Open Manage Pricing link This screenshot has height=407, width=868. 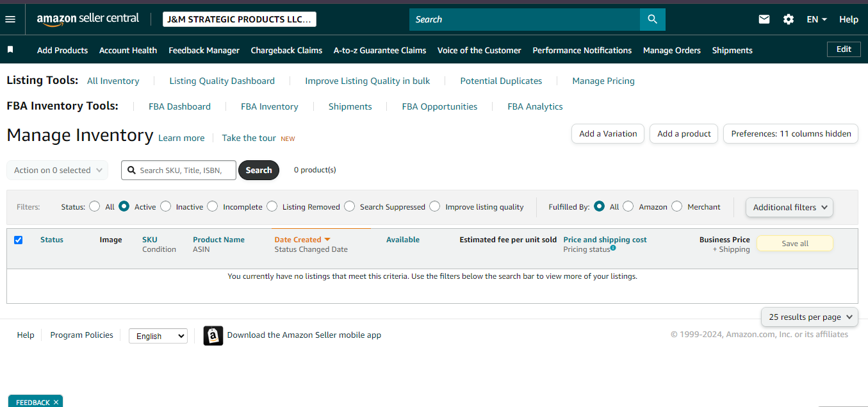click(603, 81)
